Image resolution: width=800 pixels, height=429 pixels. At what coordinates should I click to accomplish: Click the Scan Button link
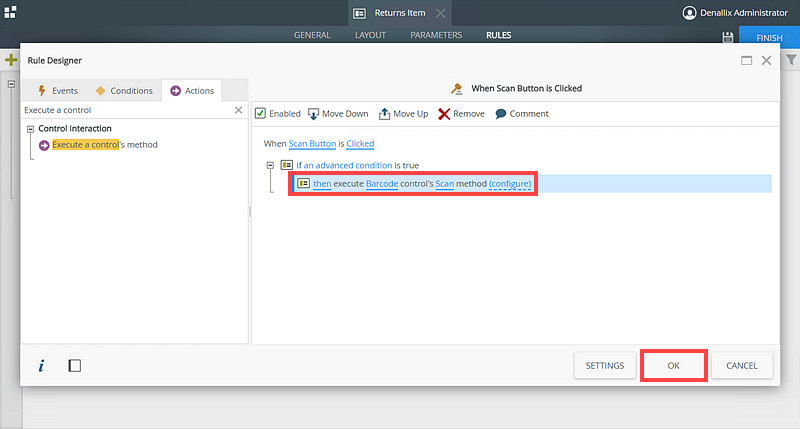312,144
